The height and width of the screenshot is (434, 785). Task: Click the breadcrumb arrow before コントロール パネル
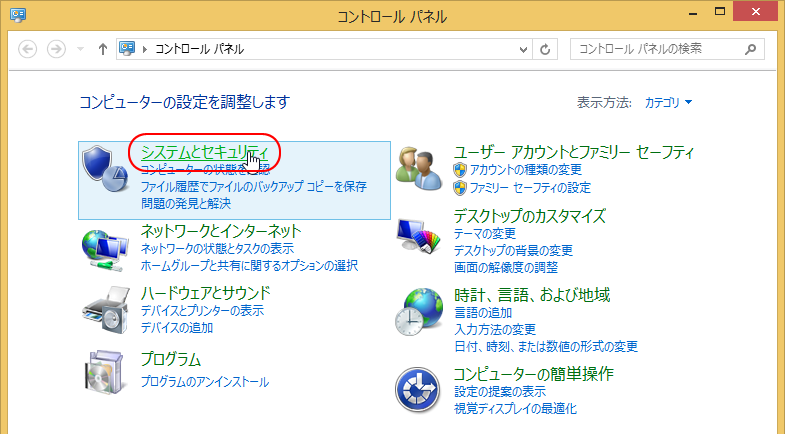pos(146,49)
